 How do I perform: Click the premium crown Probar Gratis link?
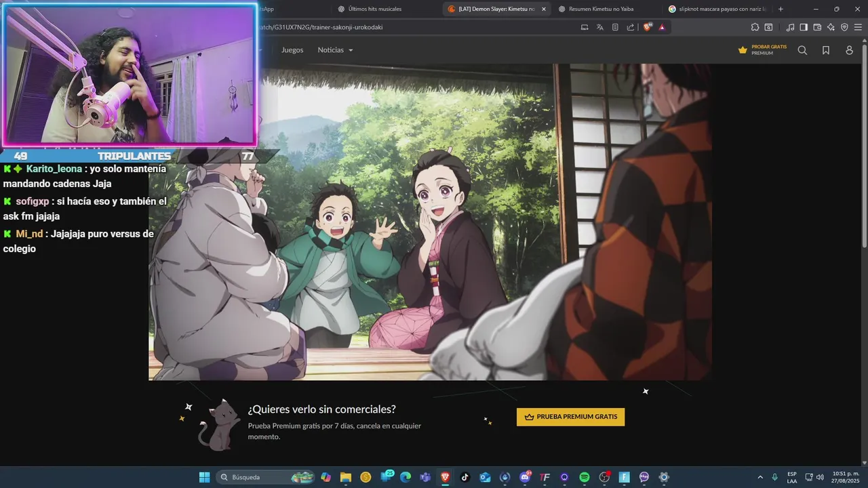[x=762, y=50]
